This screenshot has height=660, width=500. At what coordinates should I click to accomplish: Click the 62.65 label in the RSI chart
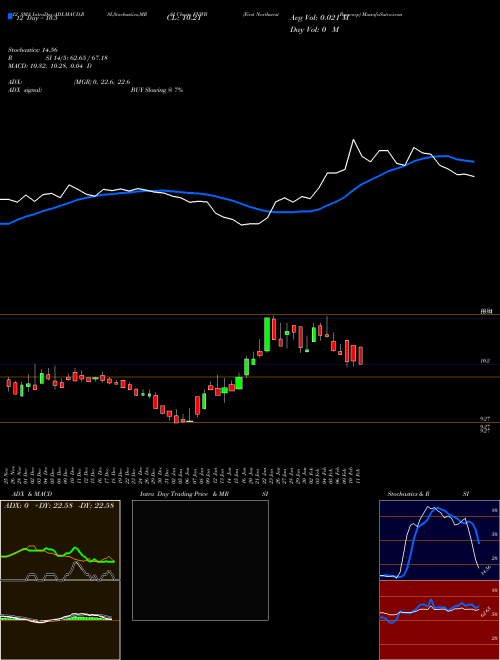tap(486, 611)
